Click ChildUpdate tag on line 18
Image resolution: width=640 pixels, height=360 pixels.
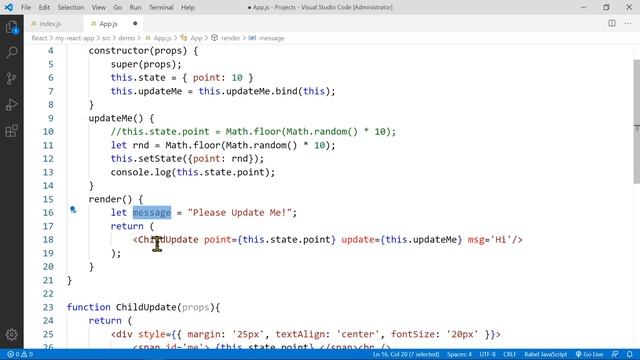coord(168,240)
